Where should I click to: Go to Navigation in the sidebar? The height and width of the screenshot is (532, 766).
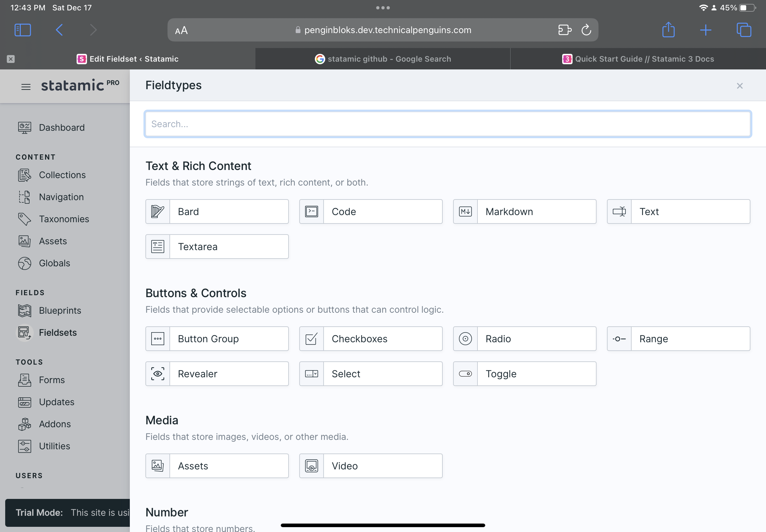click(51, 197)
